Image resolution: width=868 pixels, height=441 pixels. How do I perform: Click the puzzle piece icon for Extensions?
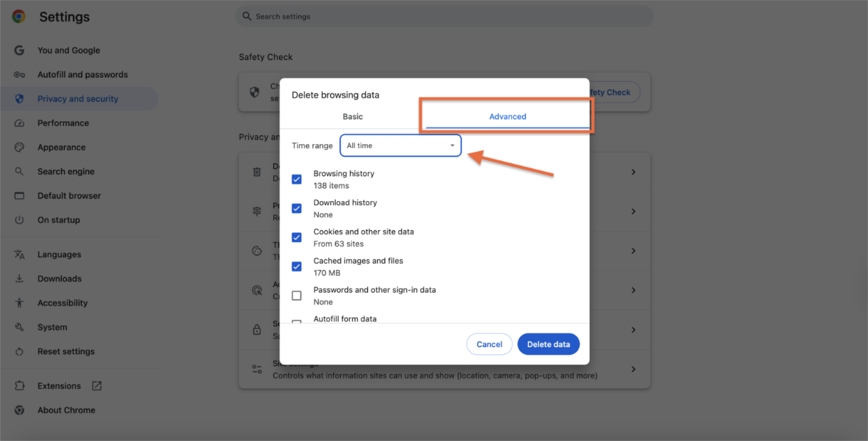click(19, 386)
